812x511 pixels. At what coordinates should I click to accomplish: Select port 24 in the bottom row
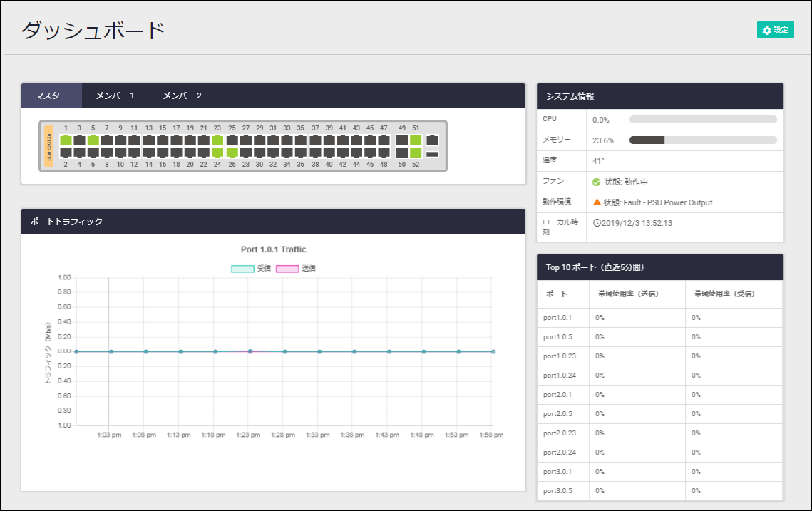(x=217, y=152)
